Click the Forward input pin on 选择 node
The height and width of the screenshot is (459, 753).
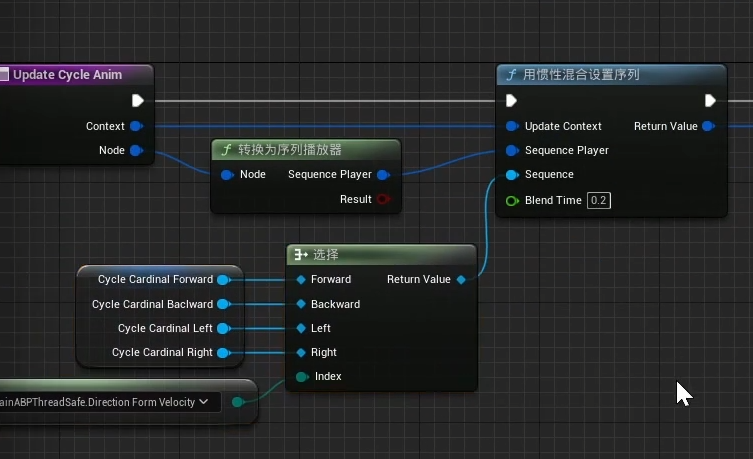click(x=301, y=279)
